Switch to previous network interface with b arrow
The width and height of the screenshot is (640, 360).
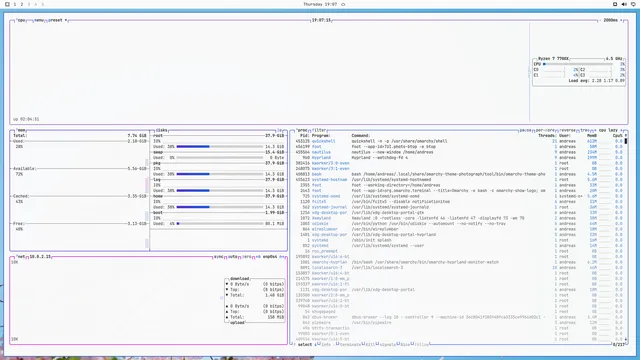pyautogui.click(x=258, y=257)
